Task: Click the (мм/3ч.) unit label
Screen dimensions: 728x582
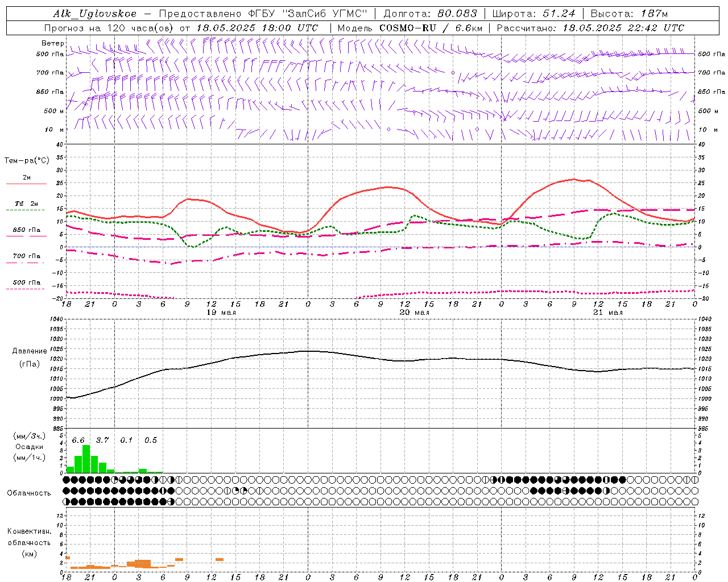Action: pyautogui.click(x=30, y=436)
